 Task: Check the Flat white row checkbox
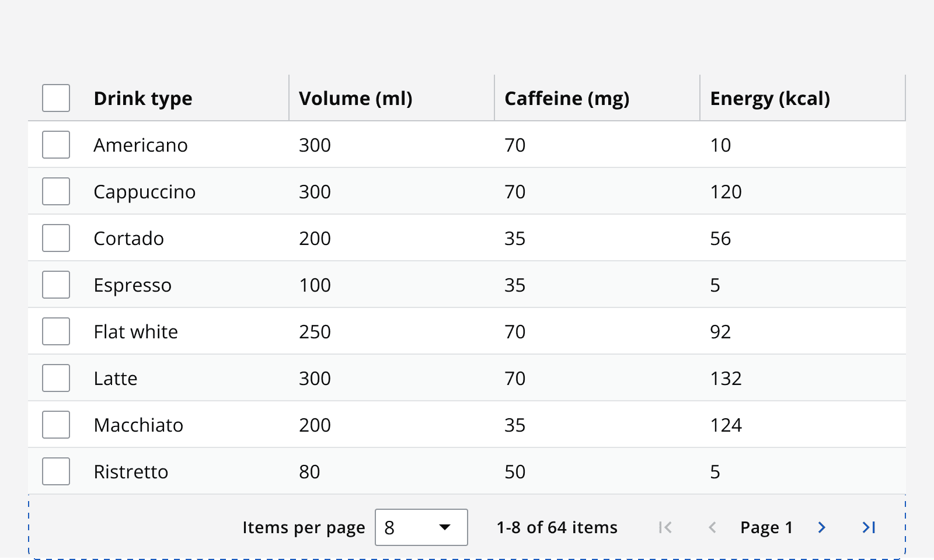pos(55,331)
